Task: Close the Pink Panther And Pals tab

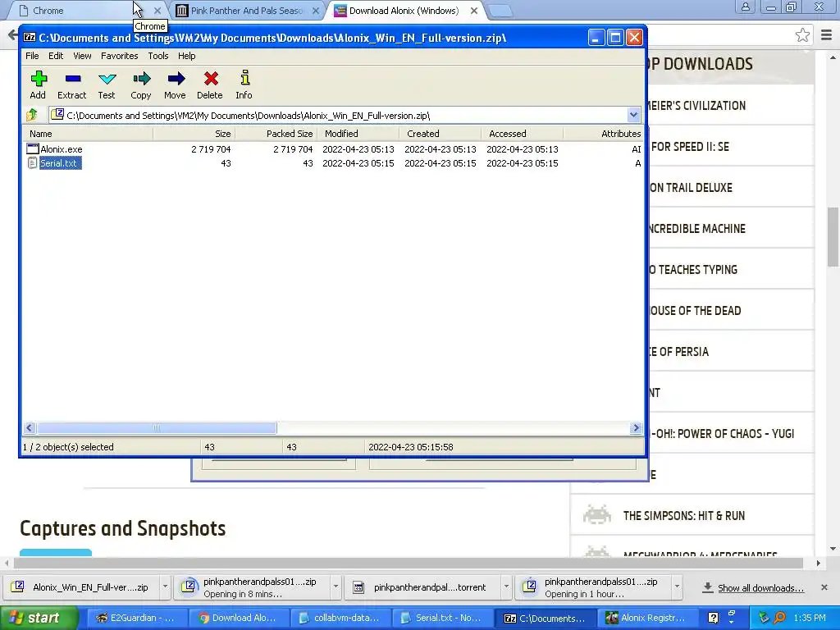Action: pos(316,11)
